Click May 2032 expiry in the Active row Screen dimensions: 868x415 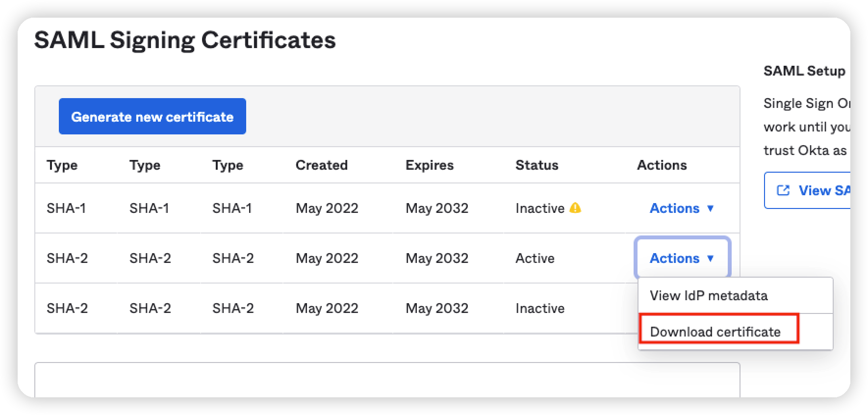coord(436,258)
